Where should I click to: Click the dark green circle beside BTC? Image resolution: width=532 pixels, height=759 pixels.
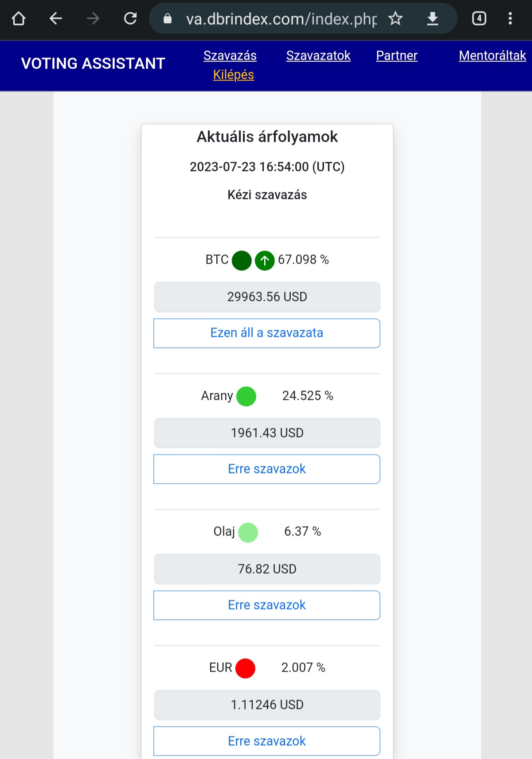[242, 260]
